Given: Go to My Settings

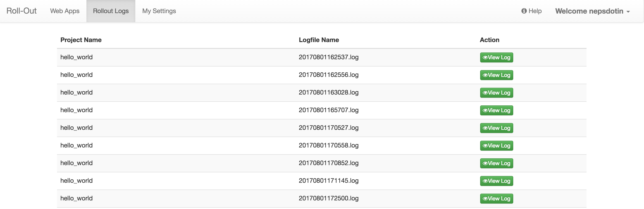Looking at the screenshot, I should pyautogui.click(x=159, y=11).
